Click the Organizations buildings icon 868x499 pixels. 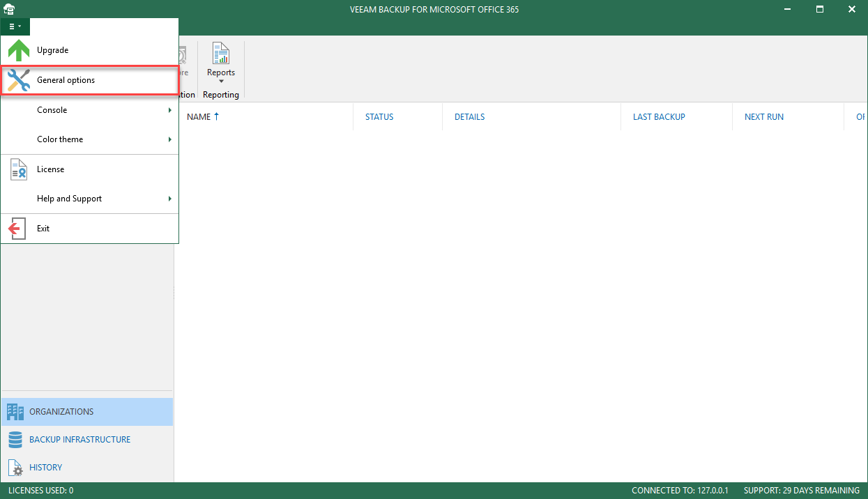[15, 412]
